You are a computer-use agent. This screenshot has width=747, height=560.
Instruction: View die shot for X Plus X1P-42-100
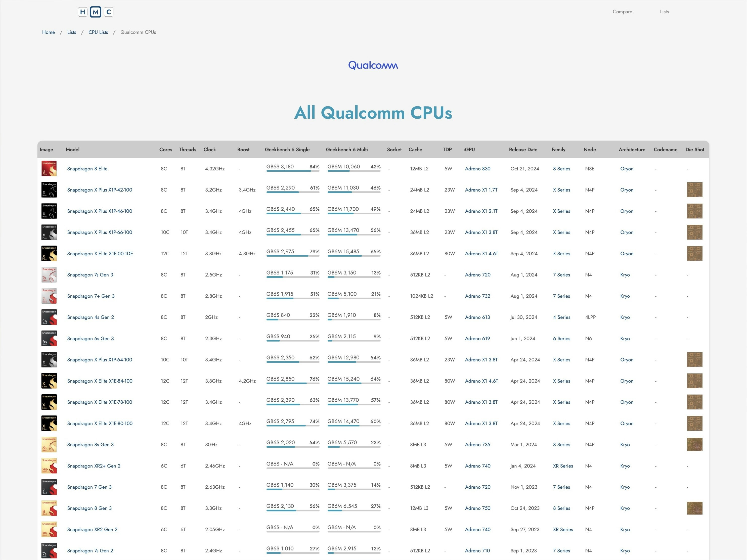[x=695, y=190]
